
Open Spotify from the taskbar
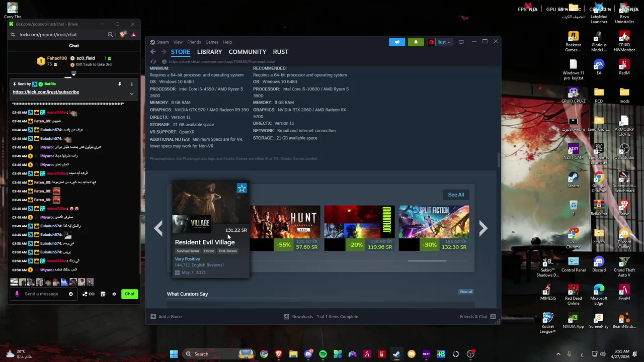323,354
